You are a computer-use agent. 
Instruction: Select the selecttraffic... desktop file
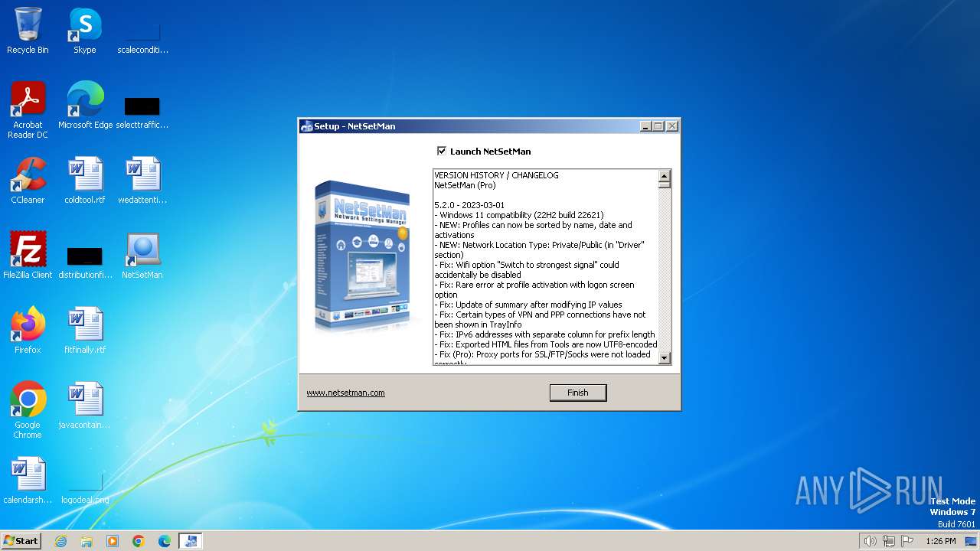pyautogui.click(x=142, y=112)
